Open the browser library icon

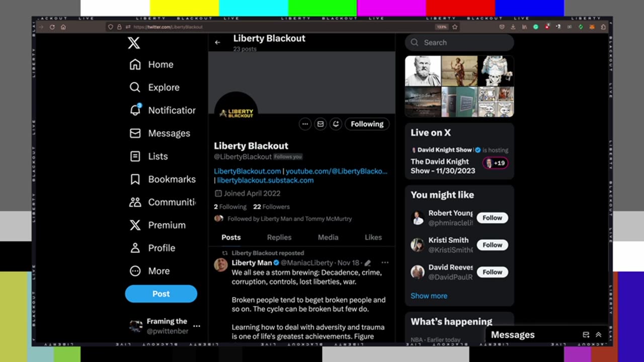pos(524,27)
